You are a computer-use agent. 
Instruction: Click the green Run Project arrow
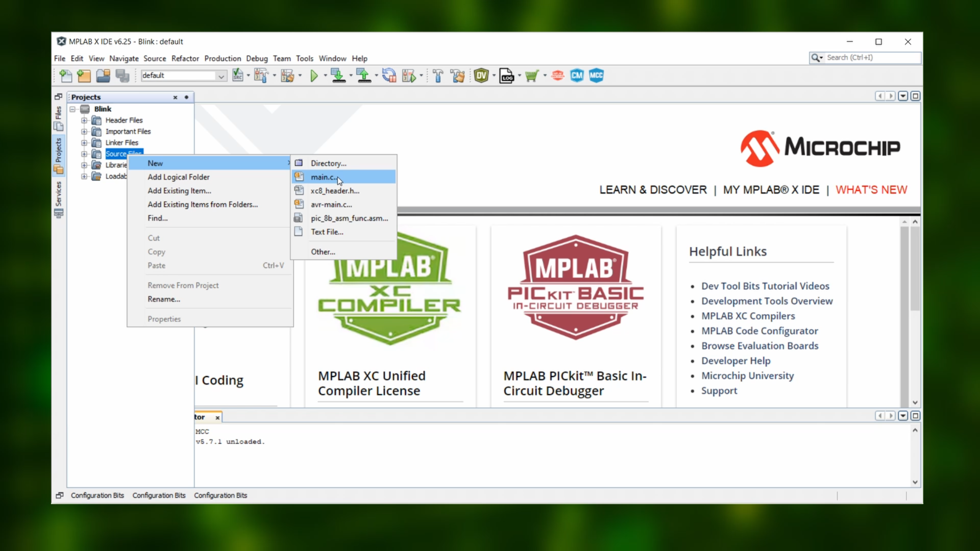tap(314, 76)
